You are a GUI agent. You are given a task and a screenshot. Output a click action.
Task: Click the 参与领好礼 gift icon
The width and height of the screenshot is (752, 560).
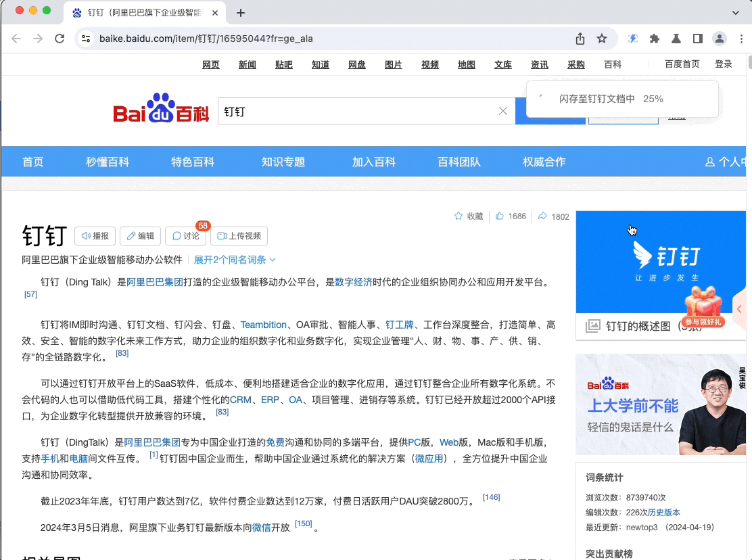pyautogui.click(x=703, y=307)
